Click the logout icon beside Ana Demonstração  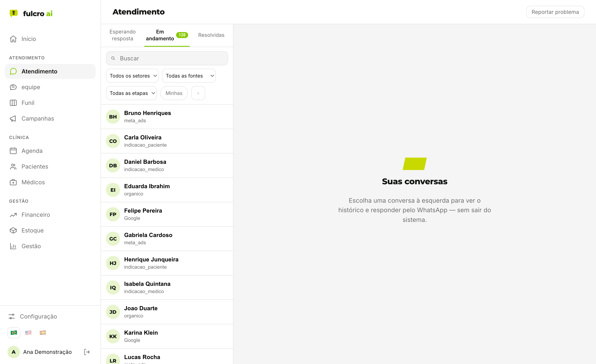click(87, 352)
